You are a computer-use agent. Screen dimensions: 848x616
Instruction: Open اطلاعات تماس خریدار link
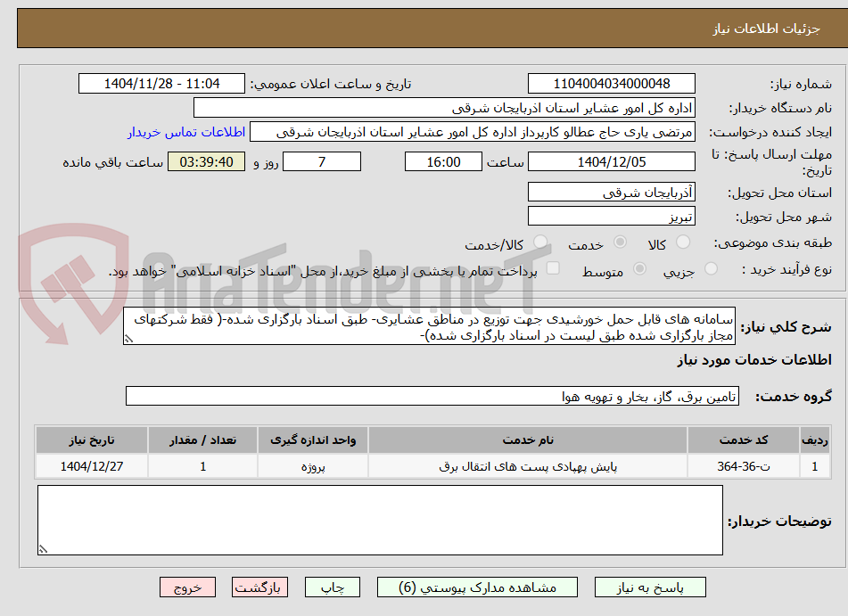[186, 132]
